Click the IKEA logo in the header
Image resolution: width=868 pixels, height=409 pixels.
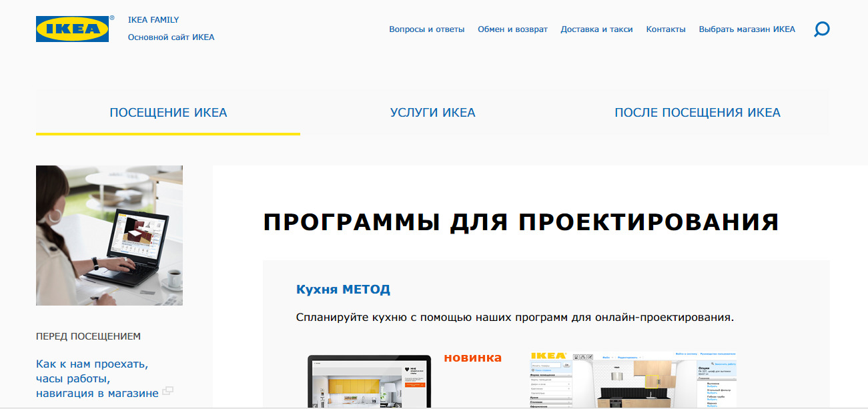[72, 29]
